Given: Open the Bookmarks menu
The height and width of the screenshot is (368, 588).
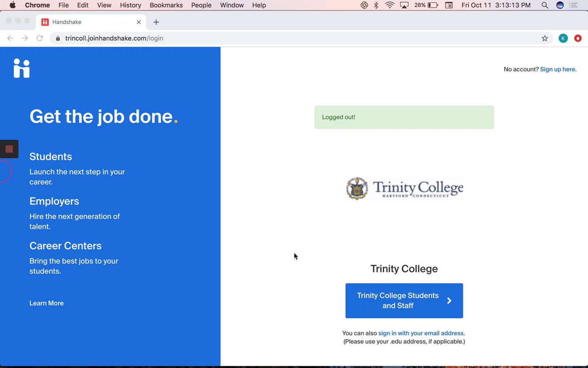Looking at the screenshot, I should (166, 5).
